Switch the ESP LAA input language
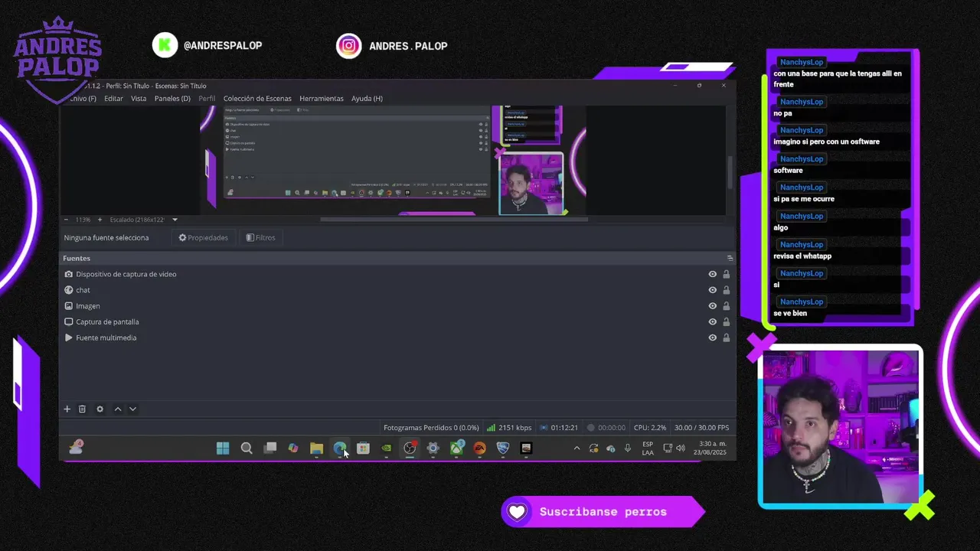 pyautogui.click(x=648, y=448)
